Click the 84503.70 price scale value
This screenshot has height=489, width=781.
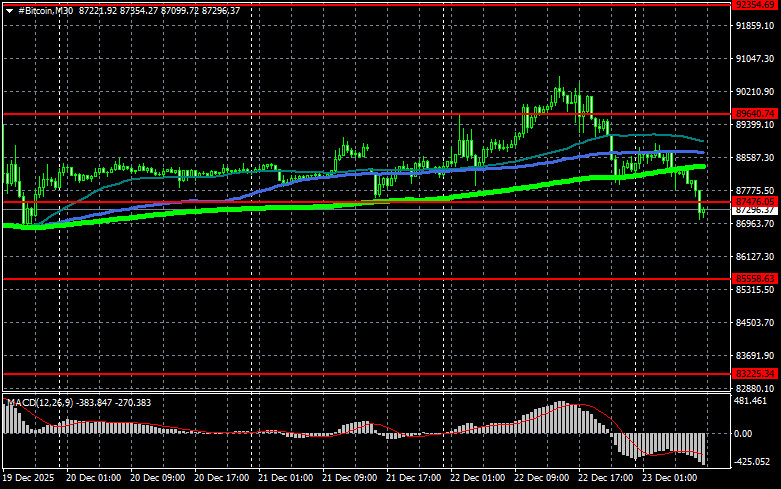pos(755,323)
